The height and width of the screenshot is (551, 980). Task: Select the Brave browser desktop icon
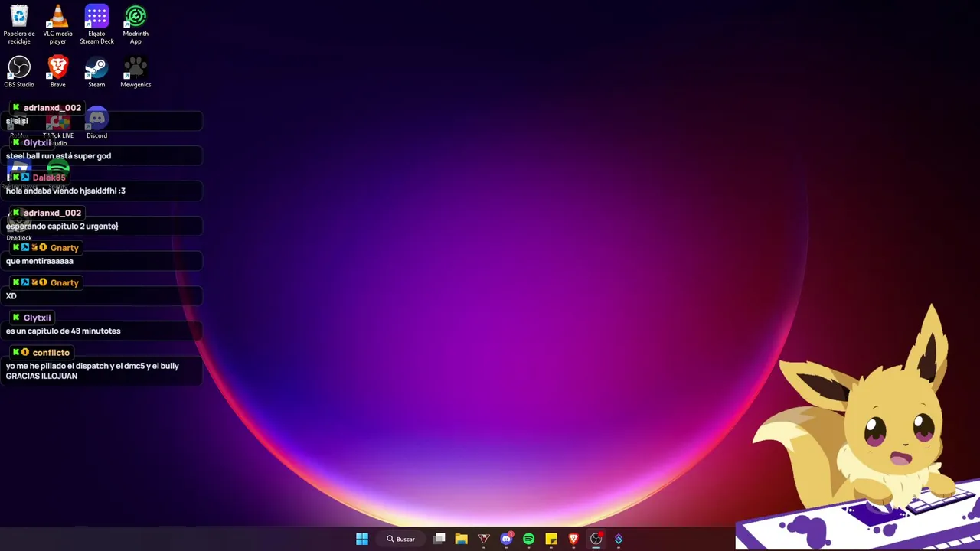click(57, 72)
